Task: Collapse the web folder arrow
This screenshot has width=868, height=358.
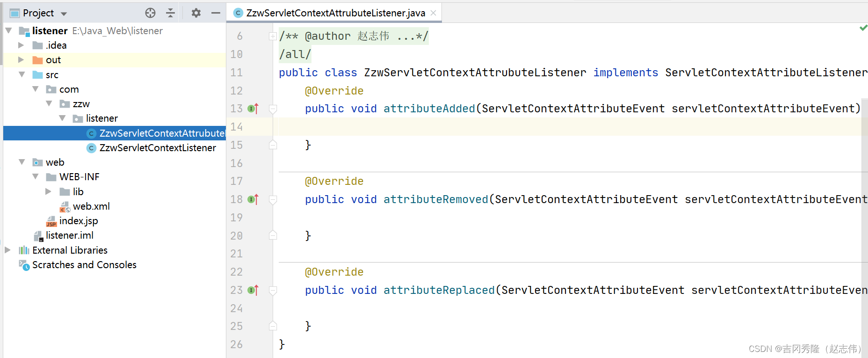Action: (22, 162)
